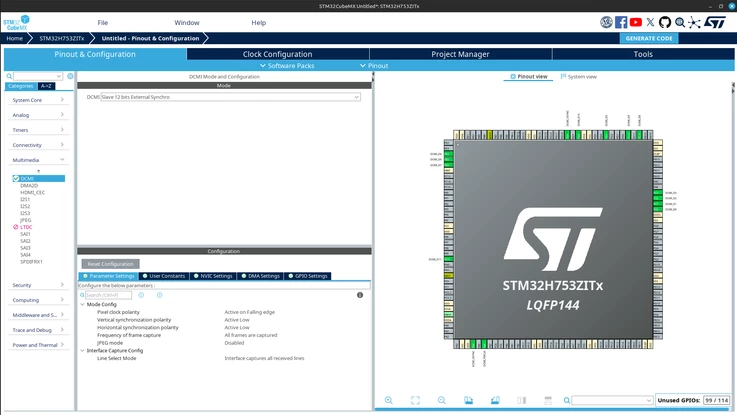The image size is (737, 415).
Task: Toggle the DCMI peripheral checkbox
Action: pyautogui.click(x=16, y=179)
